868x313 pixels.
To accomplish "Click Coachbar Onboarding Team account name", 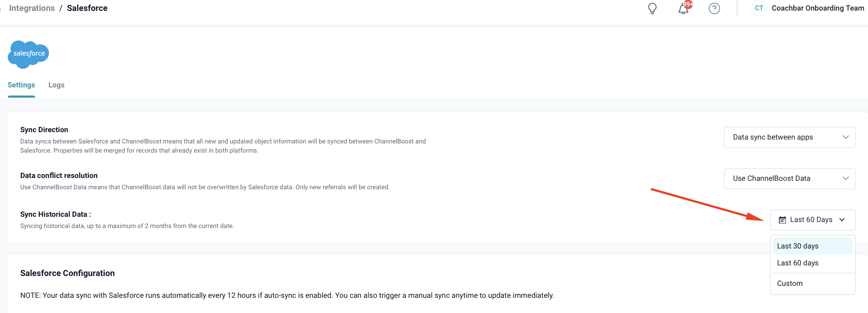I will click(818, 8).
